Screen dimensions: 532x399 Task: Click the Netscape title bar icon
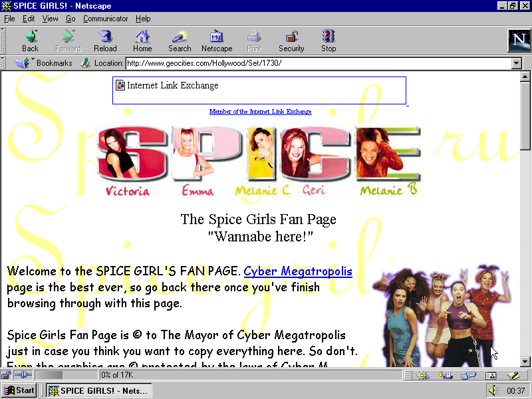click(x=7, y=6)
